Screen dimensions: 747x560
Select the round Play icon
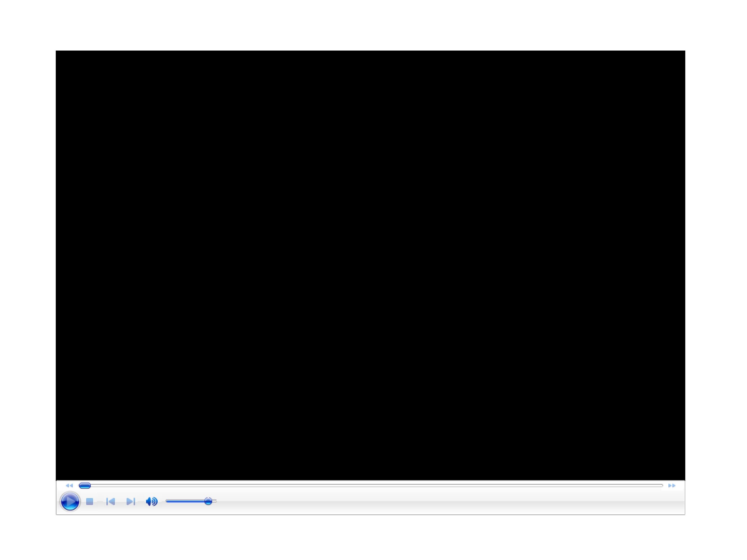tap(70, 502)
